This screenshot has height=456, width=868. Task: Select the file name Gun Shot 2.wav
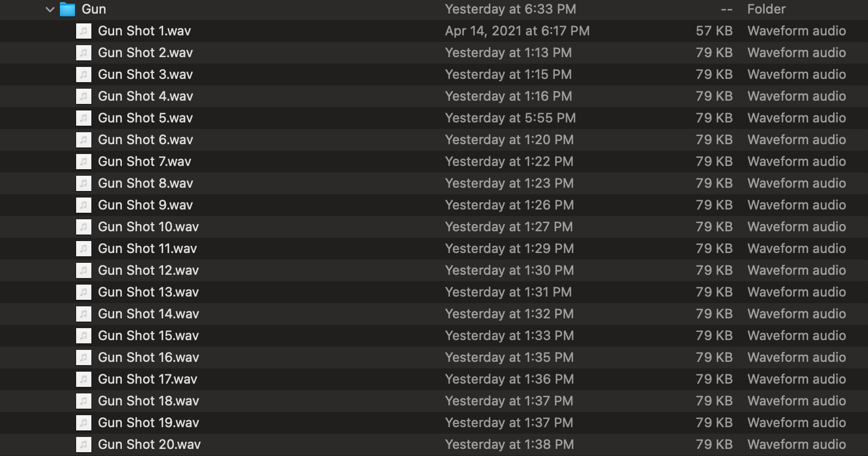click(145, 53)
